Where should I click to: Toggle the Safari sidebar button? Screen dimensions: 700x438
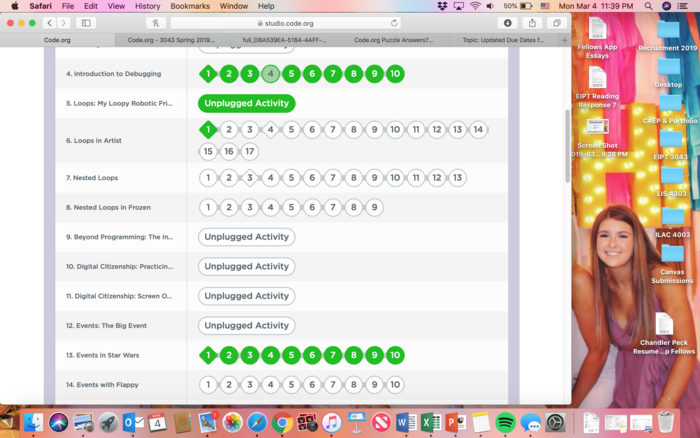tap(86, 22)
